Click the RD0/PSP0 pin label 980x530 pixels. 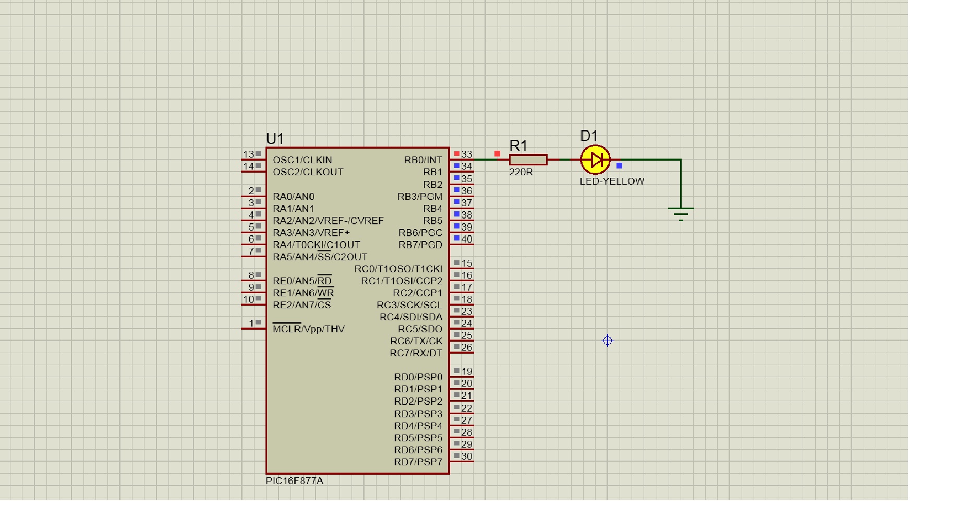(418, 377)
